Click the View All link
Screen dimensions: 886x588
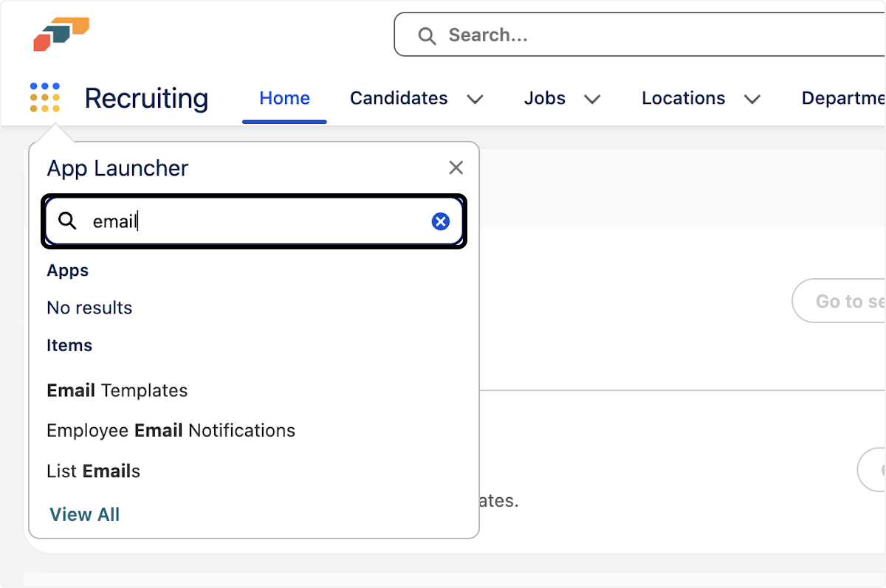click(84, 514)
